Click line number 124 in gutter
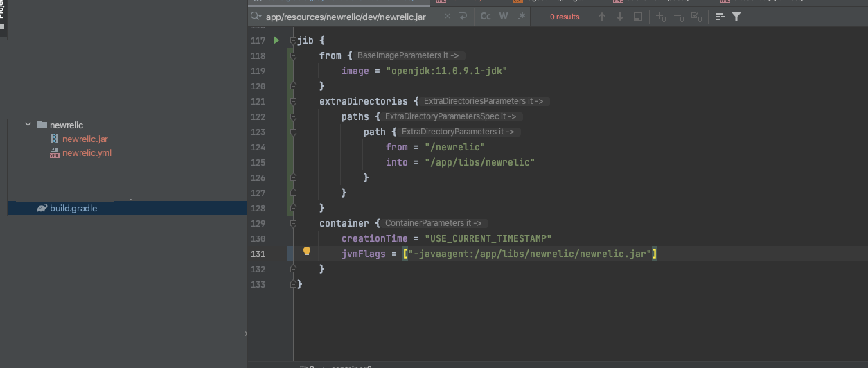Image resolution: width=868 pixels, height=368 pixels. (x=258, y=147)
